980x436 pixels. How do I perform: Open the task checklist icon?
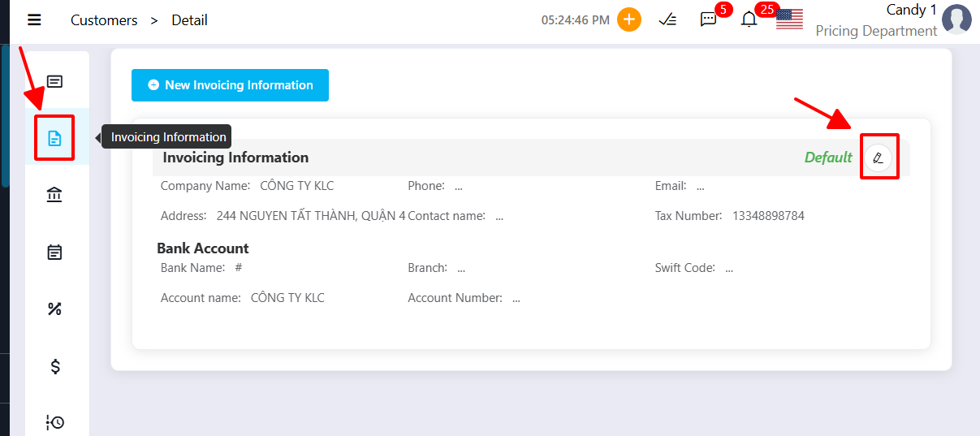click(667, 20)
